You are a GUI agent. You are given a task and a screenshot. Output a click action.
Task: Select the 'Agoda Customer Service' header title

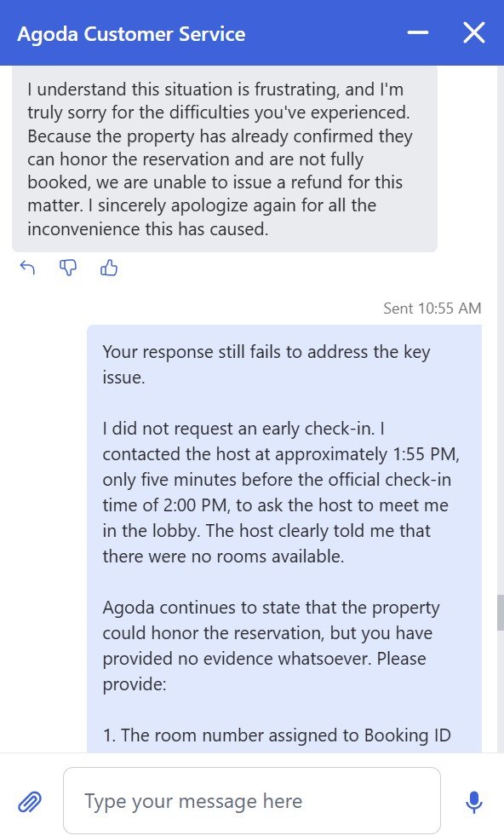pos(131,33)
